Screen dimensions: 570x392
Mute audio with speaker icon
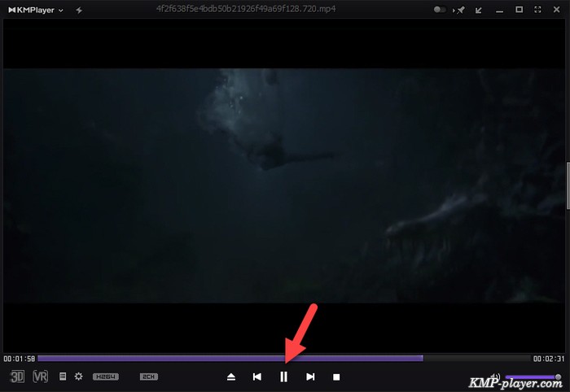coord(495,377)
